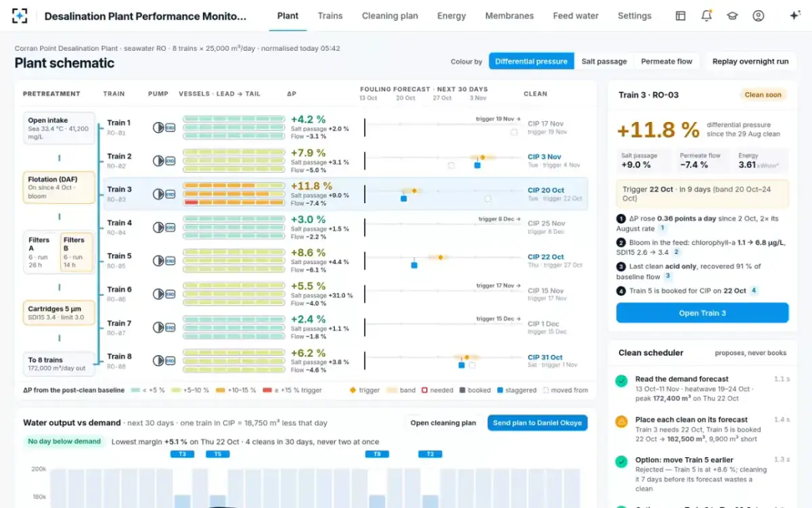Open notifications bell

(x=706, y=16)
